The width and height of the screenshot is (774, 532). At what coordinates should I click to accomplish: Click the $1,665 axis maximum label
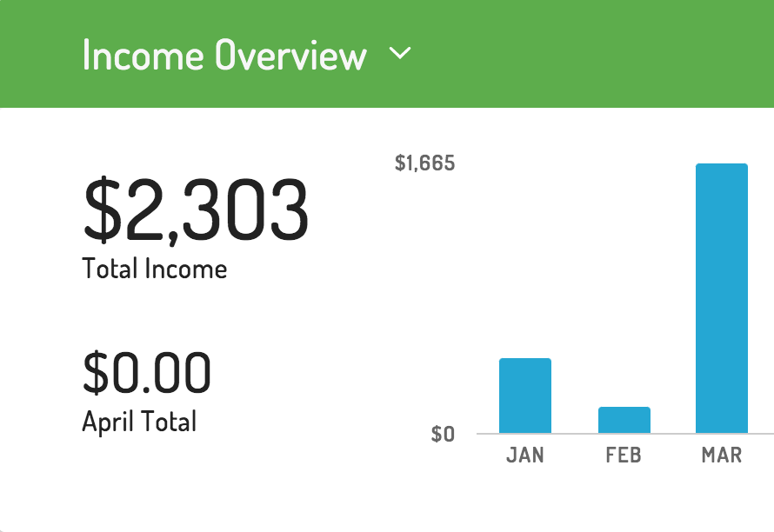[x=424, y=163]
